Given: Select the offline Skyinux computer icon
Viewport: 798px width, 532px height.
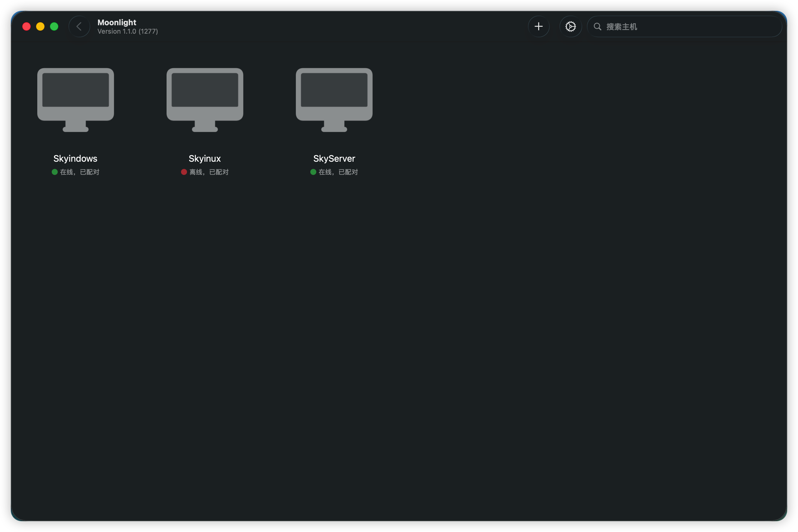Looking at the screenshot, I should coord(205,100).
